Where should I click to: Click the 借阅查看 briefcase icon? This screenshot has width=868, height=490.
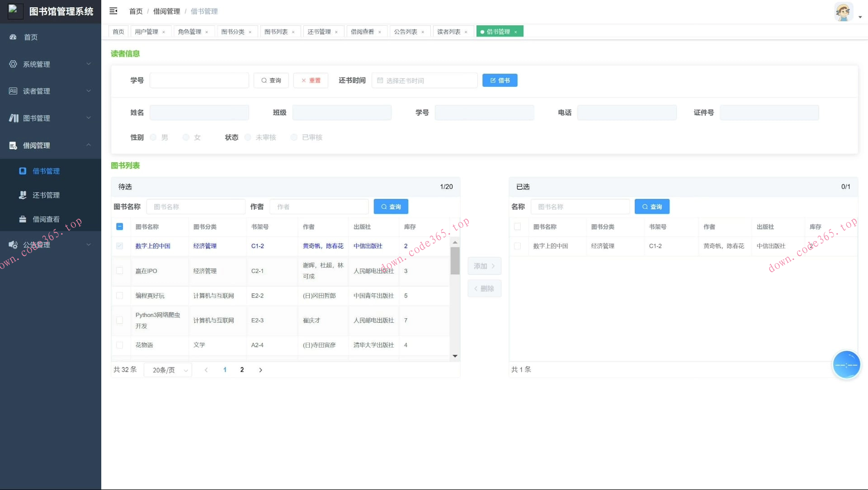[23, 219]
